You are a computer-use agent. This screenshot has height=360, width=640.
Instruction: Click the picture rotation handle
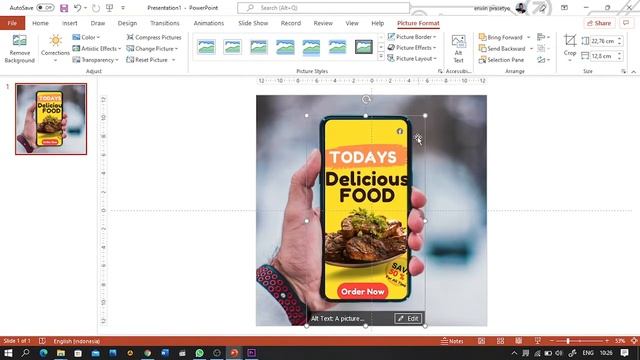[x=366, y=99]
